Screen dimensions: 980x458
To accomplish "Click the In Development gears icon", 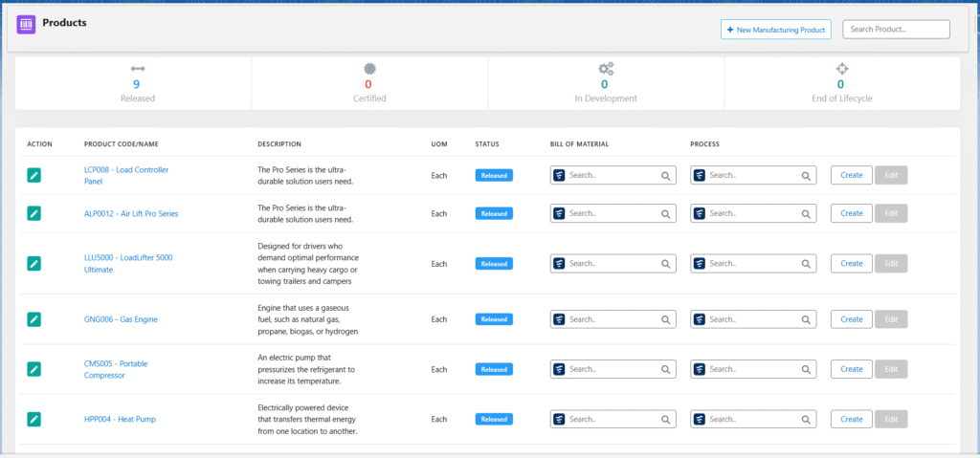I will click(x=605, y=69).
